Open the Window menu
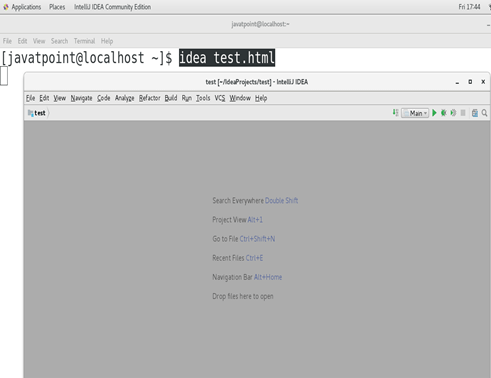This screenshot has width=491, height=378. [x=240, y=98]
